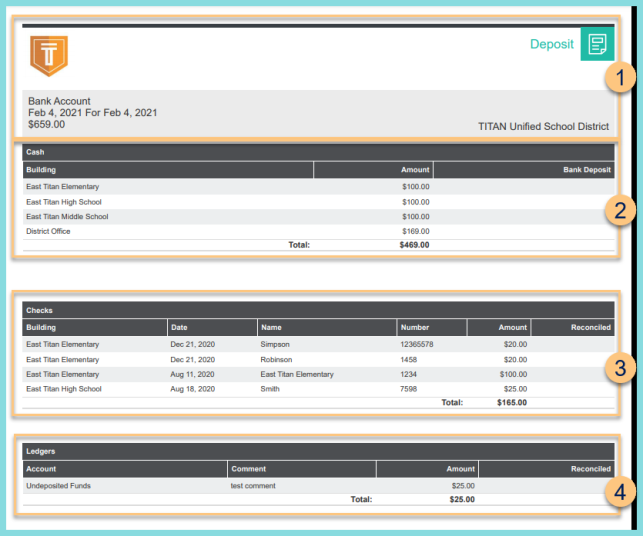
Task: Click the Comment column header
Action: tap(302, 469)
